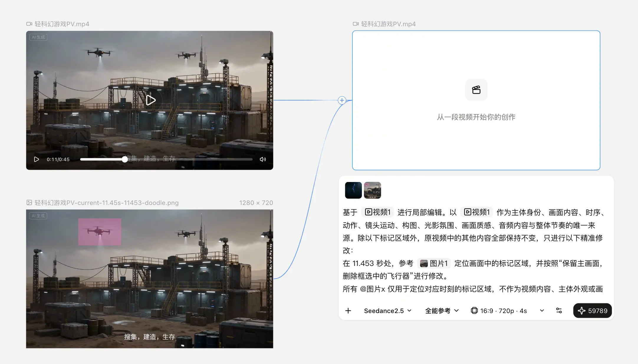638x364 pixels.
Task: Click the add attachment plus button
Action: [x=348, y=311]
